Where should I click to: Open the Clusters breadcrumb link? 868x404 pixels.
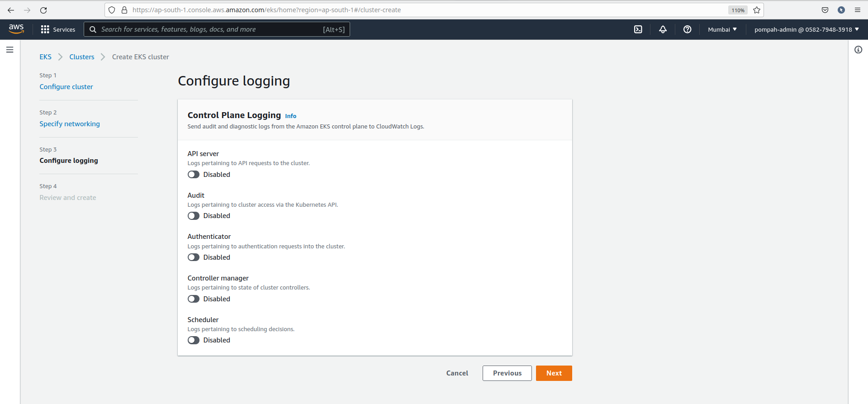click(82, 57)
